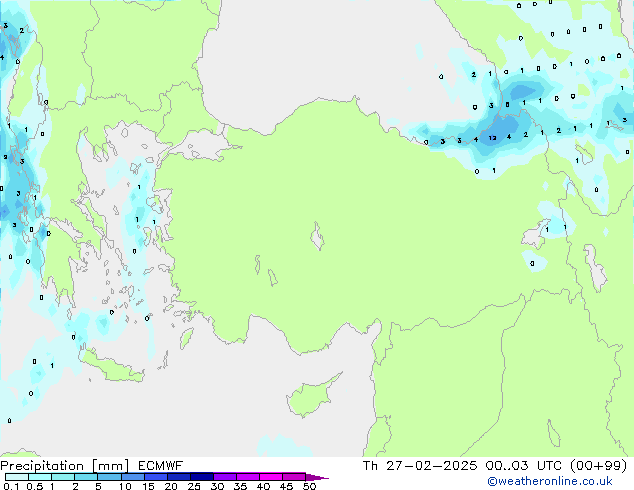Image resolution: width=634 pixels, height=490 pixels.
Task: Click the 'ECMWF' model label
Action: click(161, 466)
